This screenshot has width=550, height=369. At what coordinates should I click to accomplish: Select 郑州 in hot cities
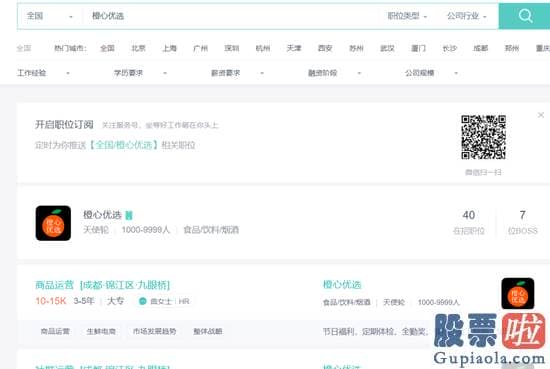tap(512, 48)
